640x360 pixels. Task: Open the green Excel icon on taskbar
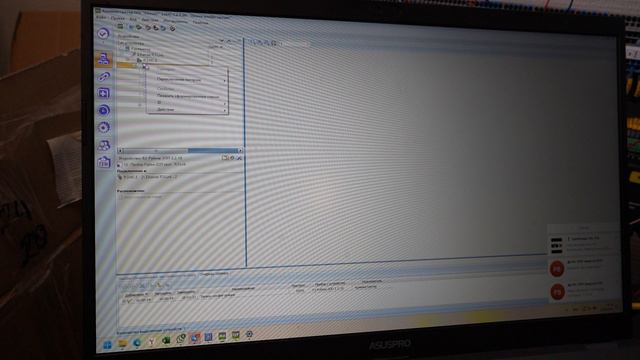pos(166,340)
